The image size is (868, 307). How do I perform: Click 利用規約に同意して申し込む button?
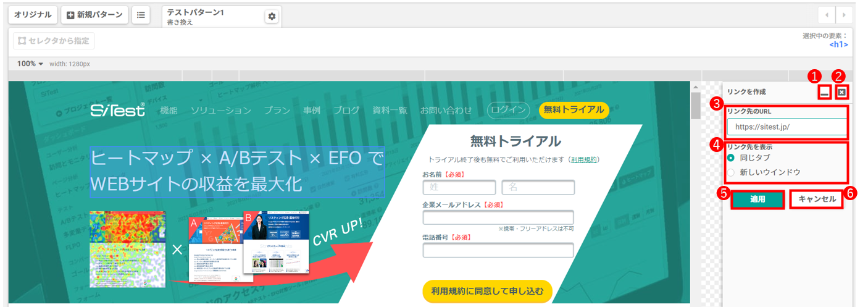click(x=487, y=291)
